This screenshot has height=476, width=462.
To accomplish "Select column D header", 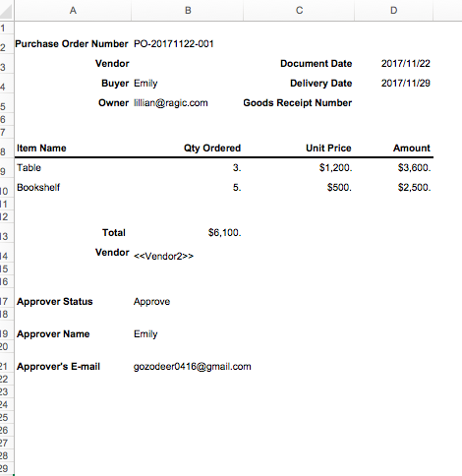I will coord(393,10).
